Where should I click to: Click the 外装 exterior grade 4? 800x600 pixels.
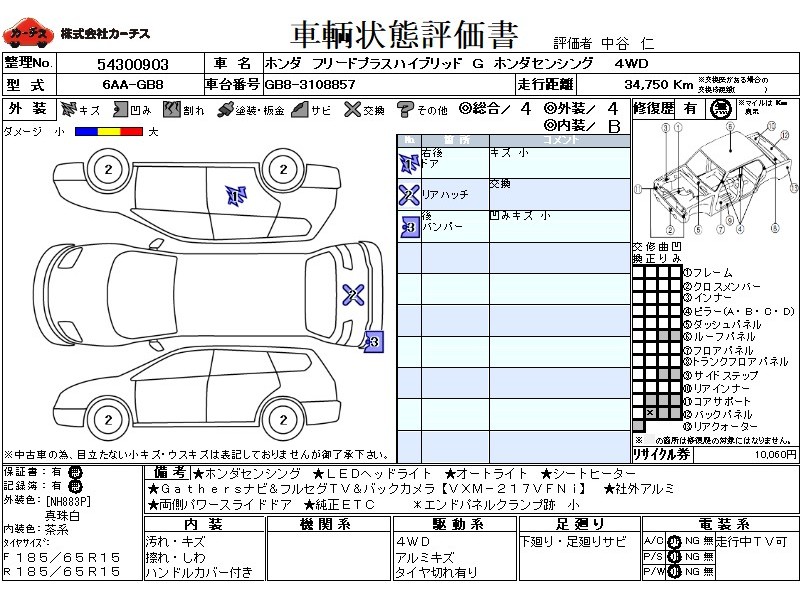(613, 109)
